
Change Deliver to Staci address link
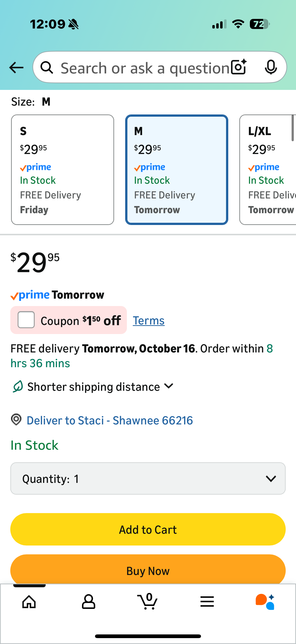point(110,420)
